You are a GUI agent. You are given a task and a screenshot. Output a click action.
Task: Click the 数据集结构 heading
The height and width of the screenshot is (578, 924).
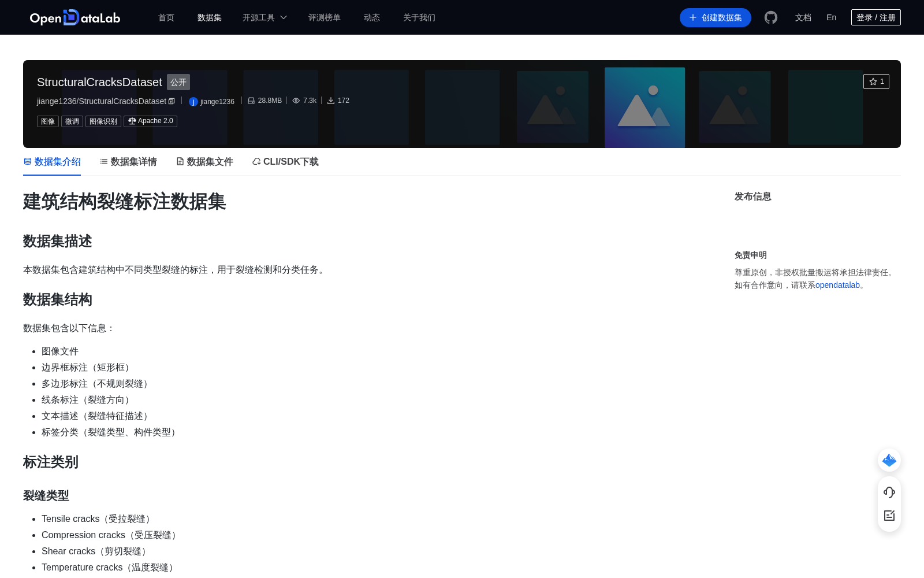coord(58,299)
